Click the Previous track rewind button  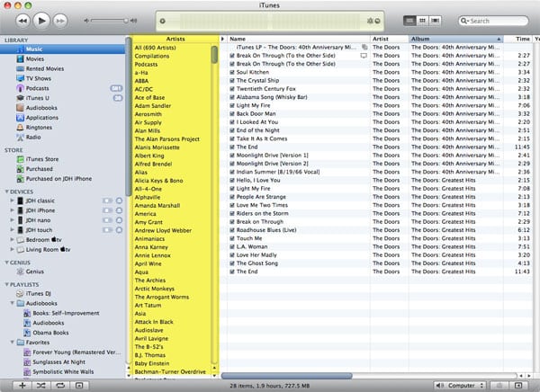tap(22, 21)
